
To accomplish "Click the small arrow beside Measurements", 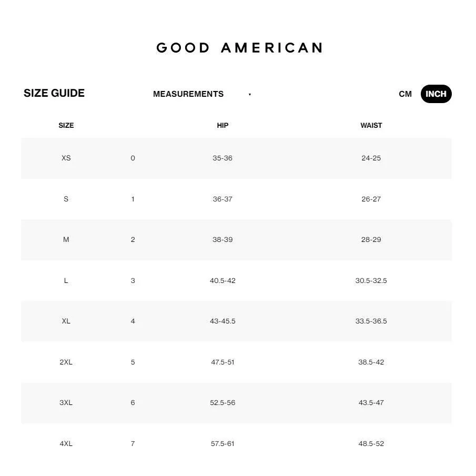I will click(x=250, y=95).
